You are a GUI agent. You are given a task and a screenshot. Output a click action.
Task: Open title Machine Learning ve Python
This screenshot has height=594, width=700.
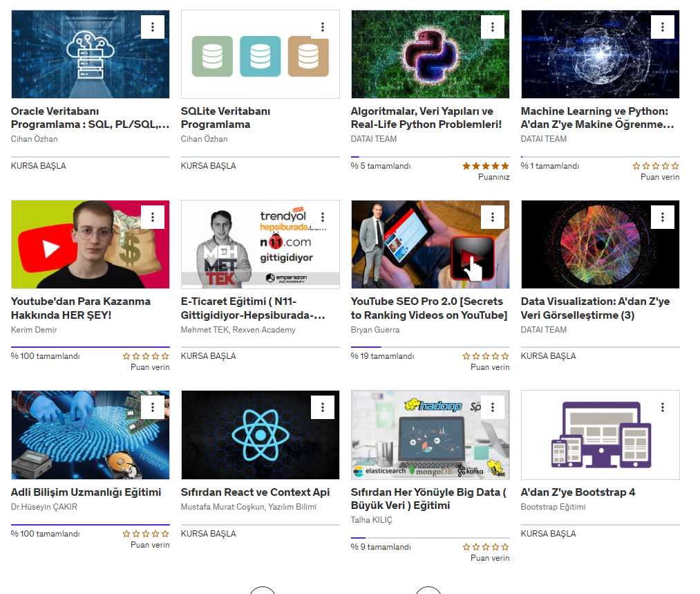(597, 118)
